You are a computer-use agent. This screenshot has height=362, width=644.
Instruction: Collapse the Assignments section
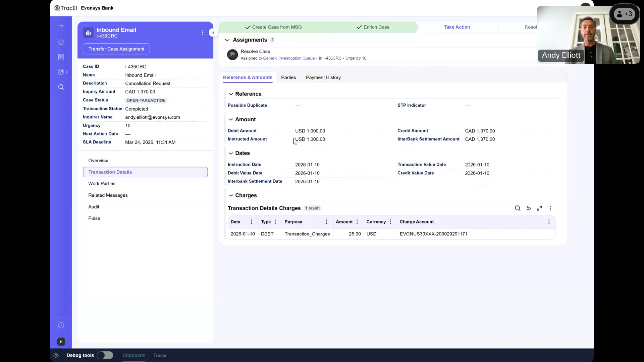(x=227, y=40)
